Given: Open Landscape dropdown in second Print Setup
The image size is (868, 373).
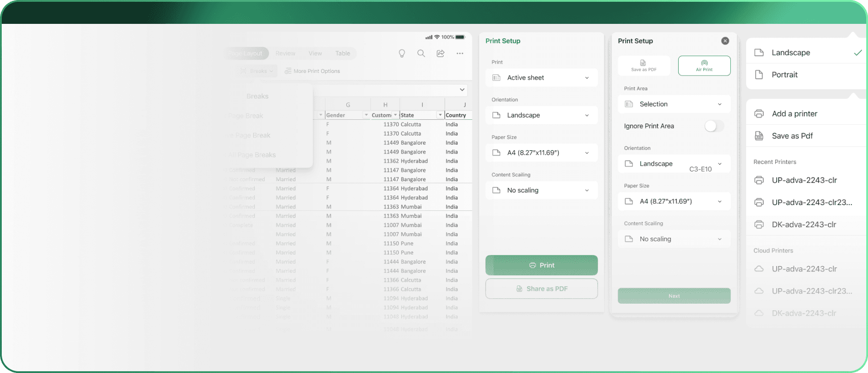Looking at the screenshot, I should coord(674,164).
